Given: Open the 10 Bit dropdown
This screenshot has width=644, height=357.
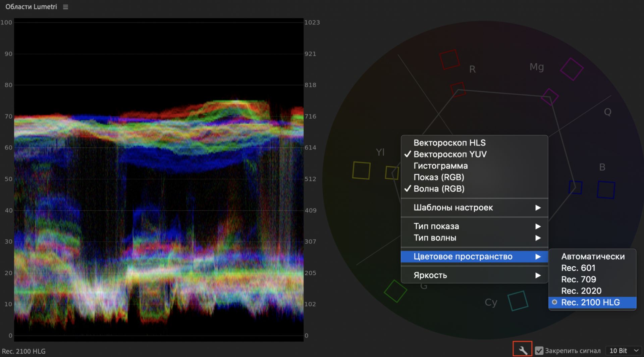Looking at the screenshot, I should [623, 351].
